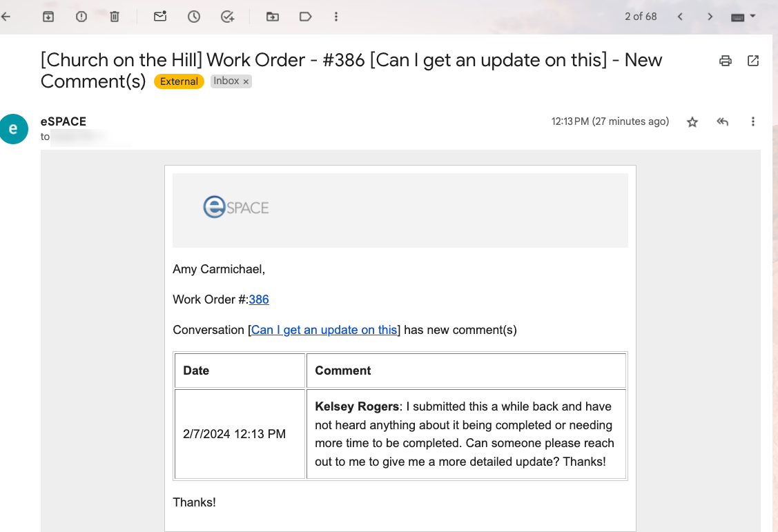Open the toolbar's More options menu
This screenshot has height=532, width=778.
coord(336,17)
